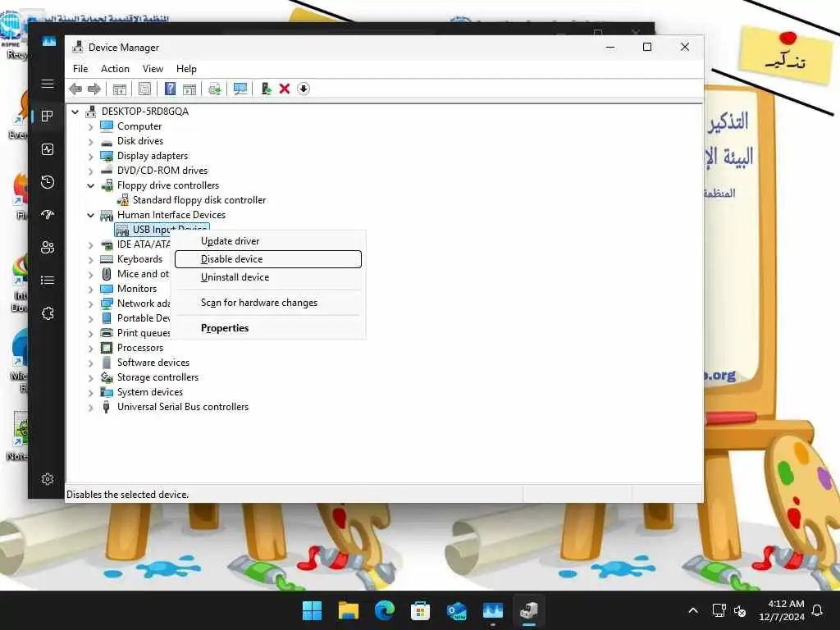Toggle the show/hide console tree toolbar icon
Viewport: 840px width, 630px height.
(x=120, y=89)
